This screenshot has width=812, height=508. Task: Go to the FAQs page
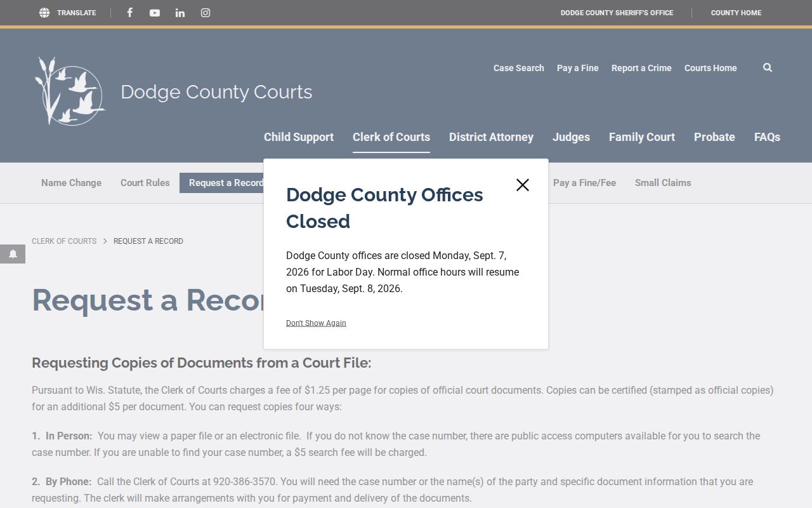click(767, 137)
